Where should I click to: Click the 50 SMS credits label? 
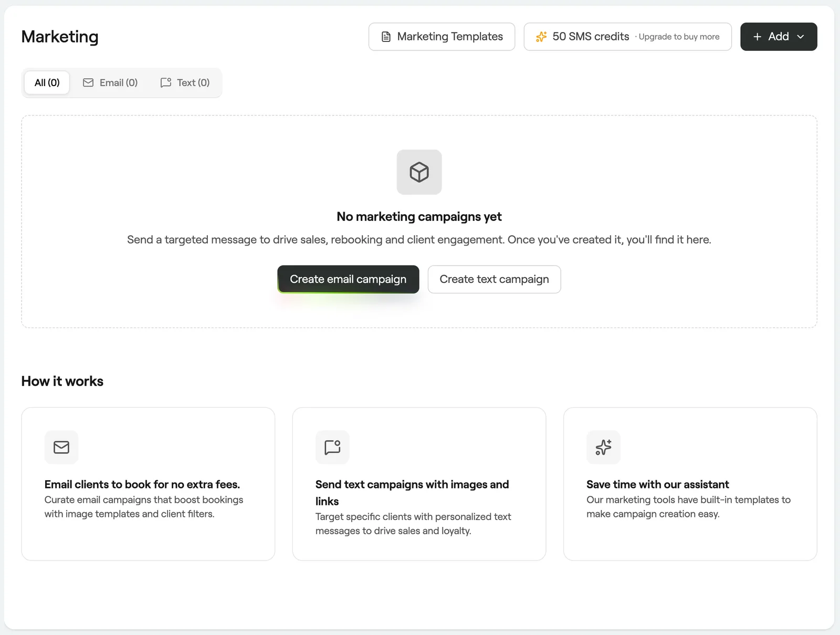click(591, 37)
